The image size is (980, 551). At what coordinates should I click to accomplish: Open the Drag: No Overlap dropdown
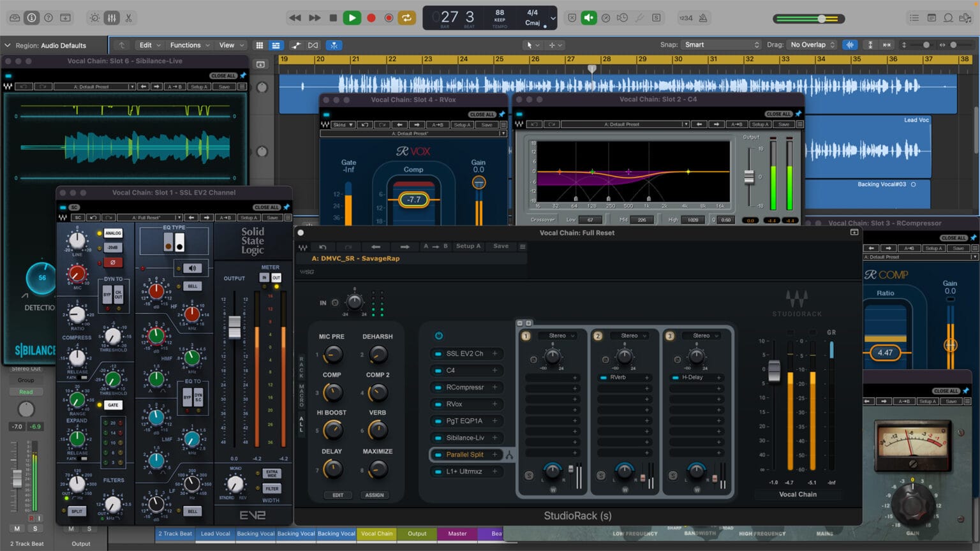click(809, 45)
